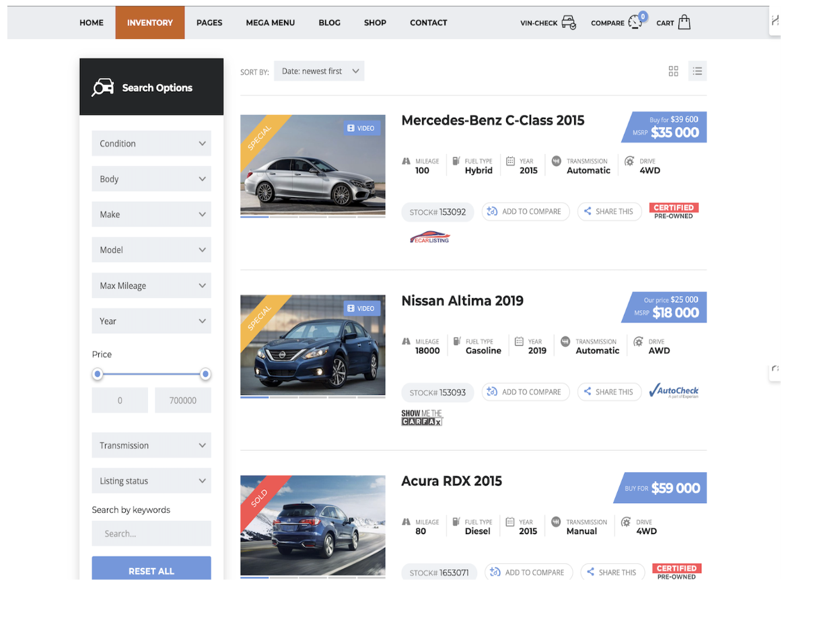
Task: Open the Nissan Altima car thumbnail
Action: pyautogui.click(x=313, y=345)
